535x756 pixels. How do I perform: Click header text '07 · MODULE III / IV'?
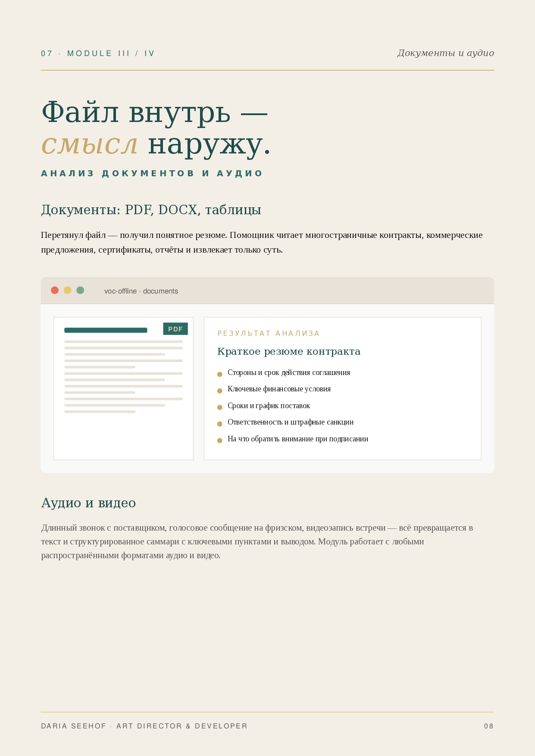click(98, 53)
